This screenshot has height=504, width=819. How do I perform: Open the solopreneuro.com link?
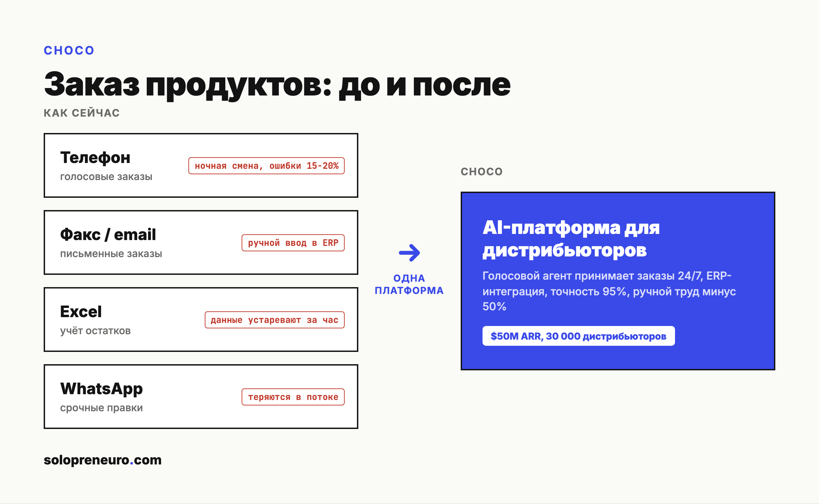point(102,460)
